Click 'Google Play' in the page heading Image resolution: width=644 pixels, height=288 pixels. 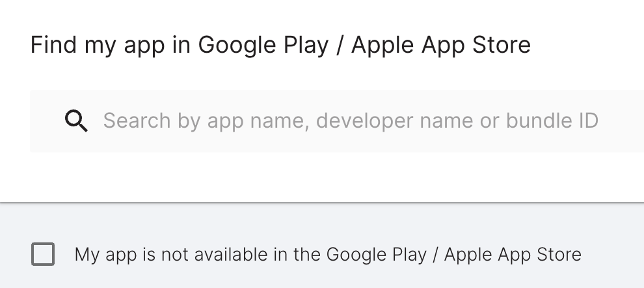(263, 45)
